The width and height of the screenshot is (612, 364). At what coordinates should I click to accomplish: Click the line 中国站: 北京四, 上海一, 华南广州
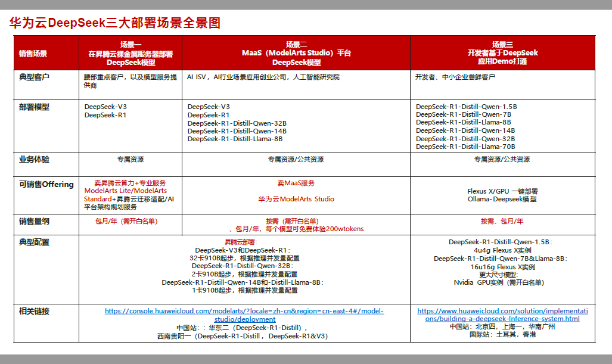(x=502, y=326)
